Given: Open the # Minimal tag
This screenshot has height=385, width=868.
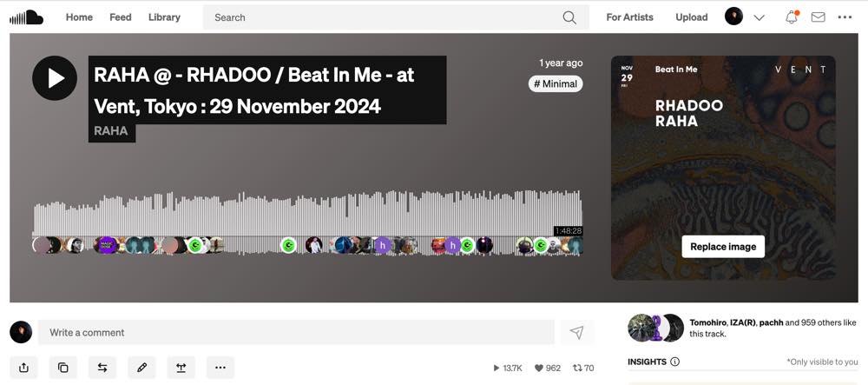Looking at the screenshot, I should [x=556, y=83].
